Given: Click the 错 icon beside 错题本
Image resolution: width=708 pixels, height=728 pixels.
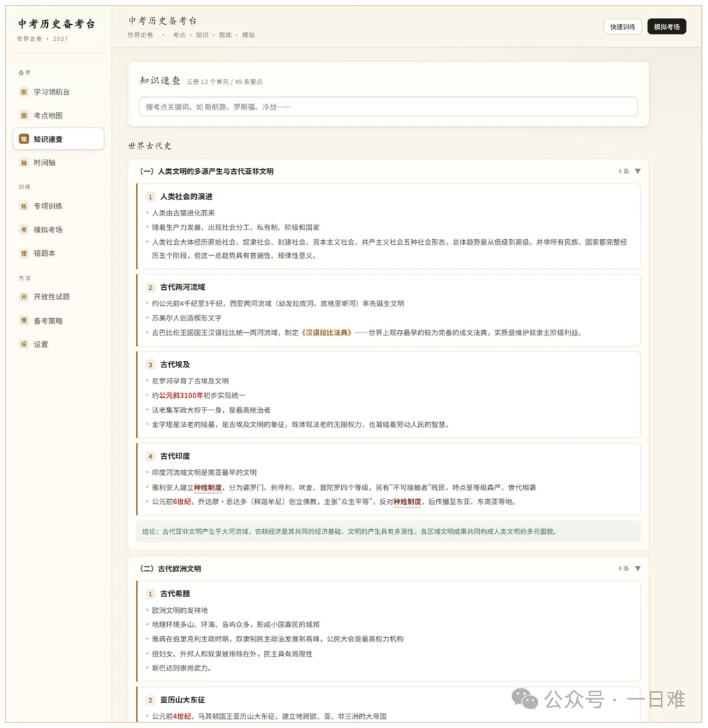Looking at the screenshot, I should pyautogui.click(x=24, y=253).
